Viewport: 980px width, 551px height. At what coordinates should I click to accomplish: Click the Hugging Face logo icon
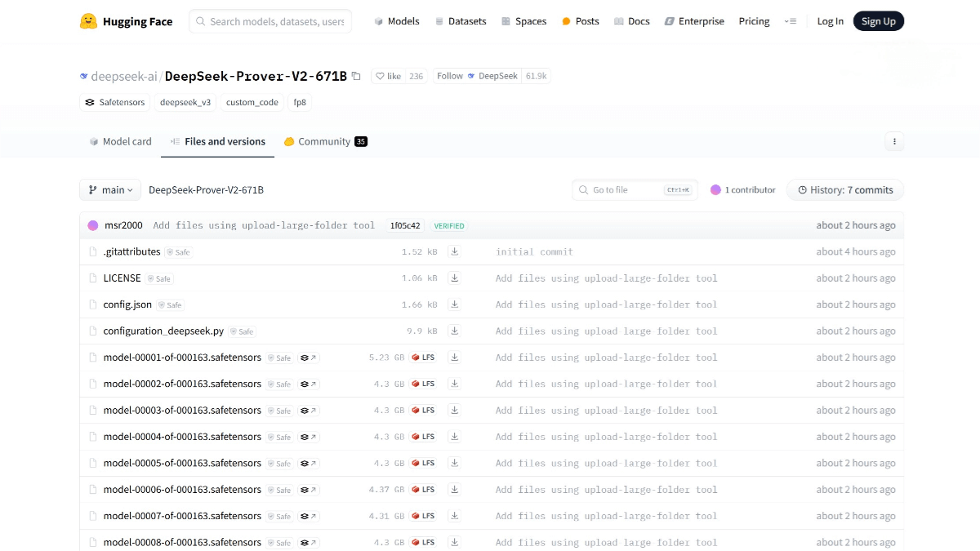point(88,21)
